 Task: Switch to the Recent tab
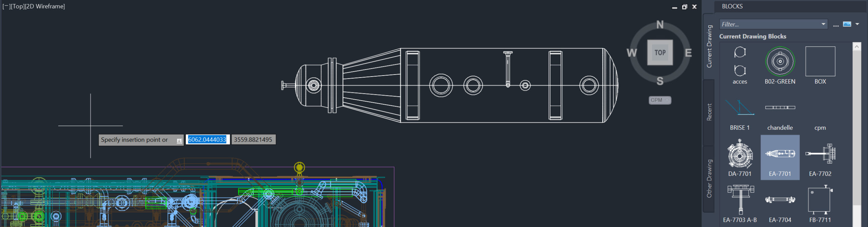coord(709,112)
